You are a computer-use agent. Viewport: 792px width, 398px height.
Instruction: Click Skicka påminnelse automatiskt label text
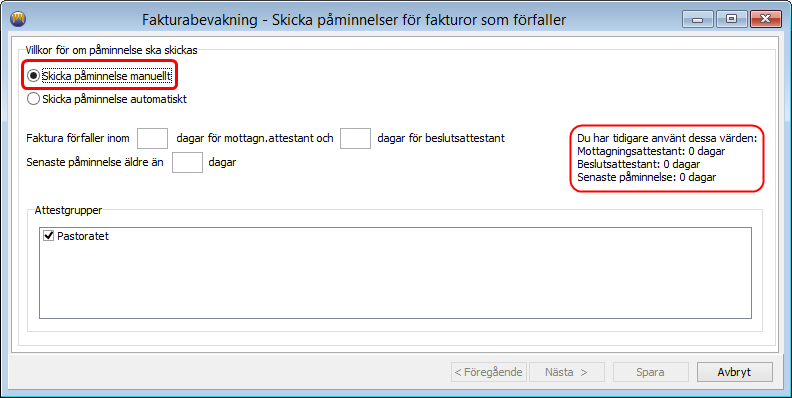(x=115, y=99)
